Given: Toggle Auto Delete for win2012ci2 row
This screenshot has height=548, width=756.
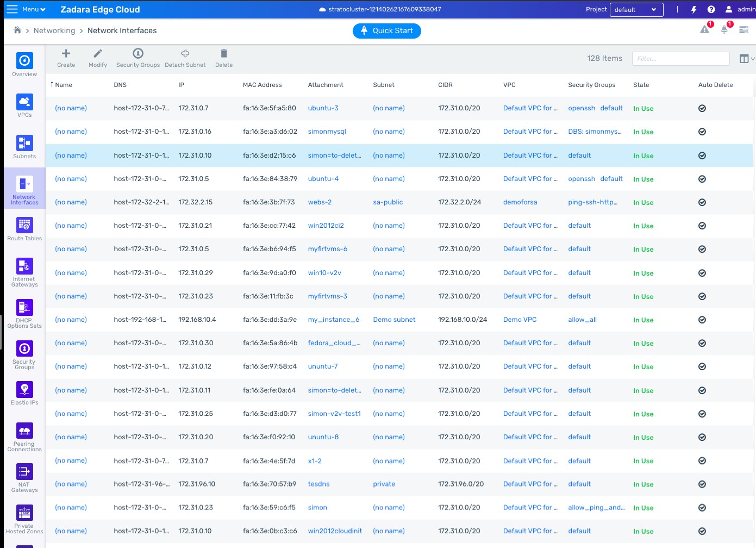Looking at the screenshot, I should pyautogui.click(x=702, y=226).
